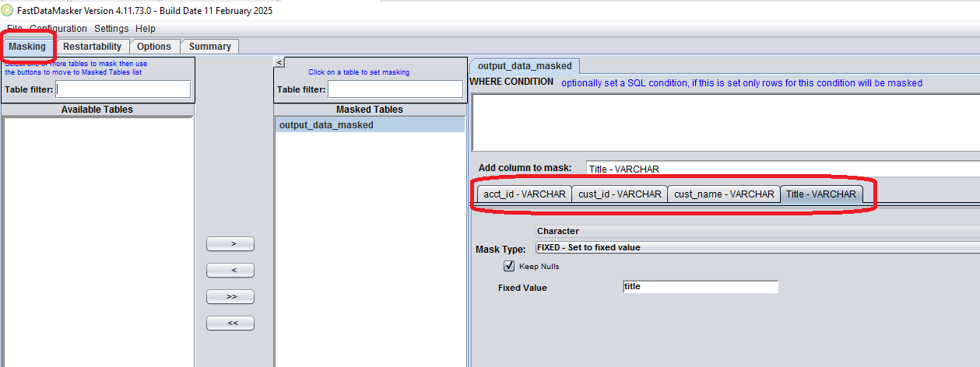Switch to the Masking tab

tap(27, 47)
